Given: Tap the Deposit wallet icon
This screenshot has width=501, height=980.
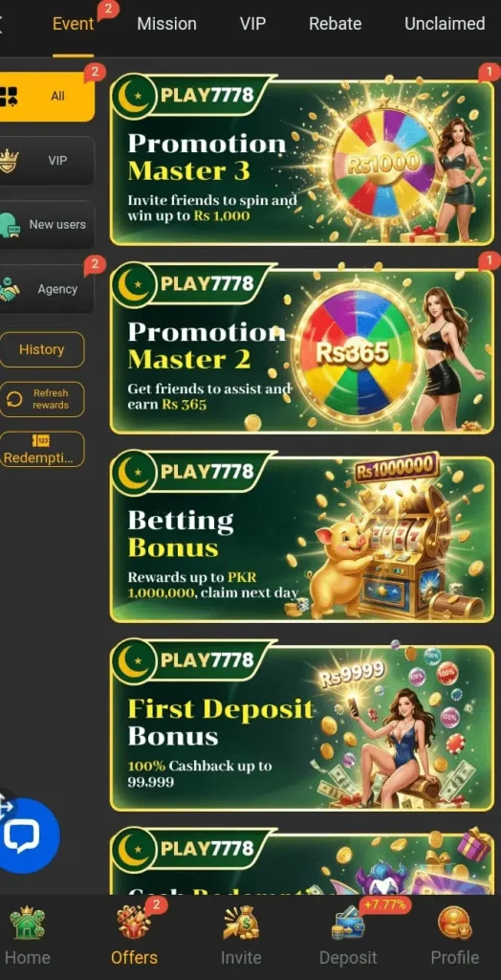Looking at the screenshot, I should (x=348, y=924).
